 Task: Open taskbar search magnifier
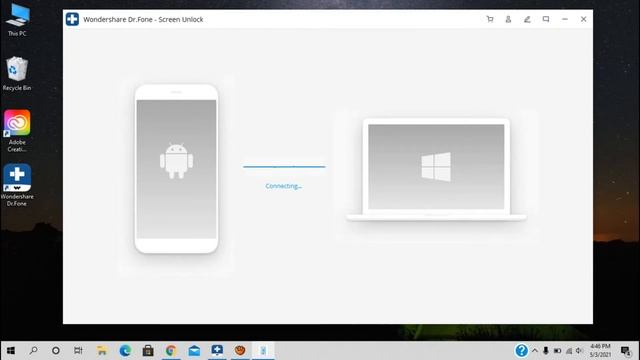33,351
